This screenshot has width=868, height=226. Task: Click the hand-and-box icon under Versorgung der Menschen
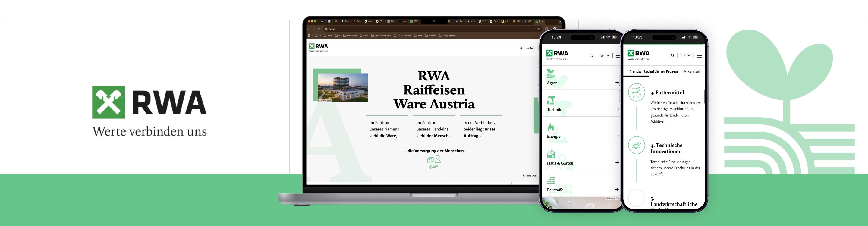434,162
